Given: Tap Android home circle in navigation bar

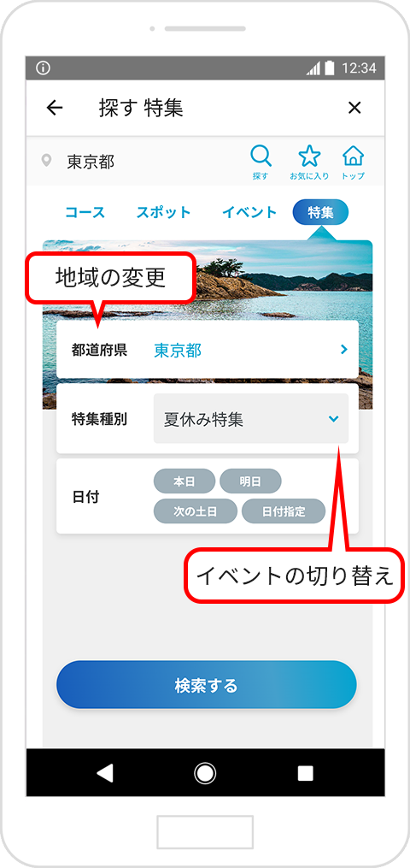Looking at the screenshot, I should 205,773.
